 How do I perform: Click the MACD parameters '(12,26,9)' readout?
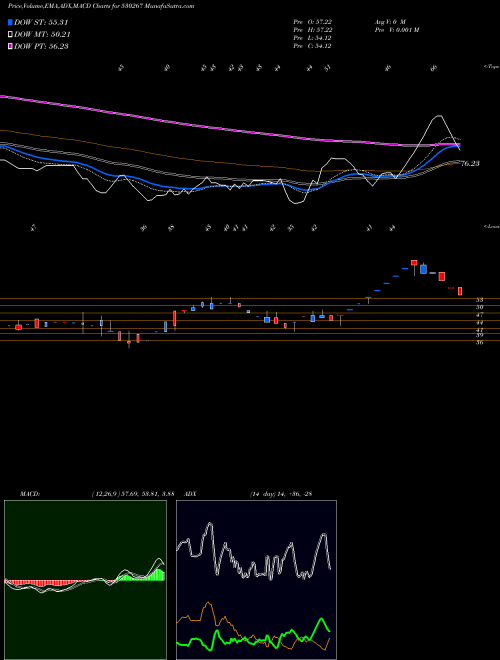pyautogui.click(x=133, y=494)
